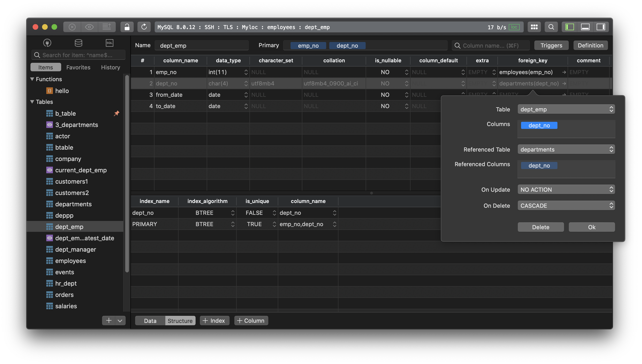This screenshot has width=642, height=364.
Task: Refresh the table using the reload icon
Action: click(x=144, y=27)
